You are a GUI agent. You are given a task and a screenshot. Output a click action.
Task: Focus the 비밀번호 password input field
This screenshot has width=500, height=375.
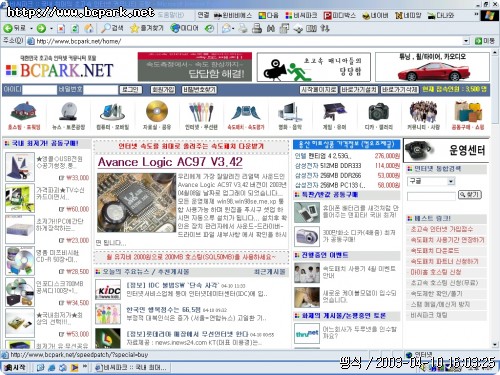(x=101, y=90)
